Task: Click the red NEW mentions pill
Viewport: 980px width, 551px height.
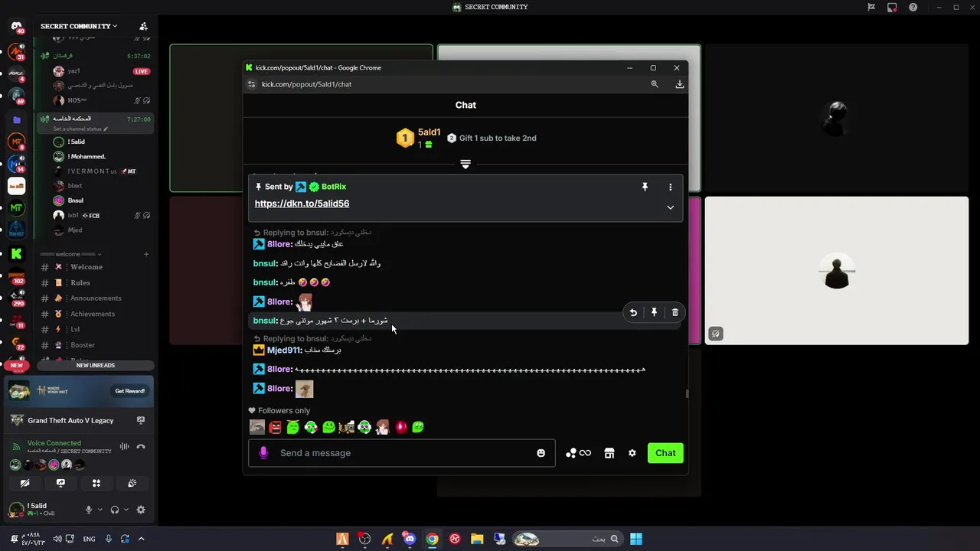Action: pyautogui.click(x=16, y=365)
